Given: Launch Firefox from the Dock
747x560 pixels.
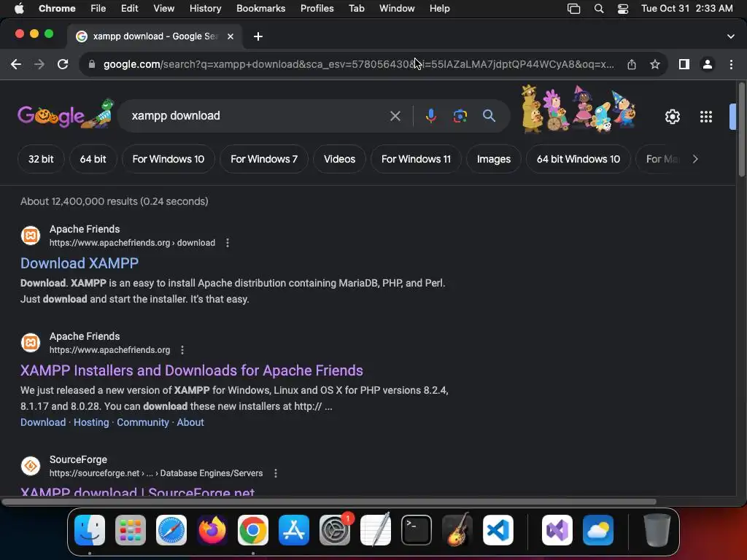Looking at the screenshot, I should 212,530.
